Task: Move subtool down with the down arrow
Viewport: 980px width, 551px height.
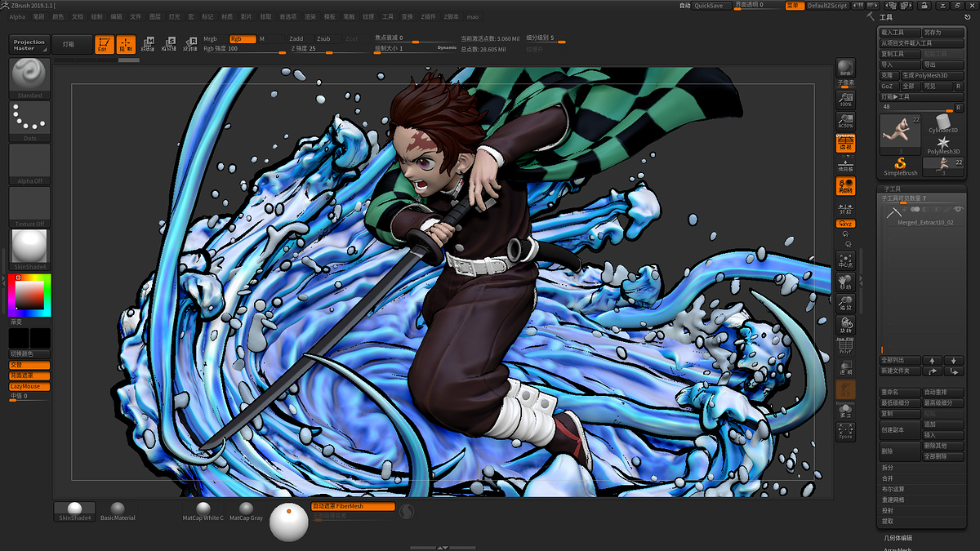Action: click(953, 360)
